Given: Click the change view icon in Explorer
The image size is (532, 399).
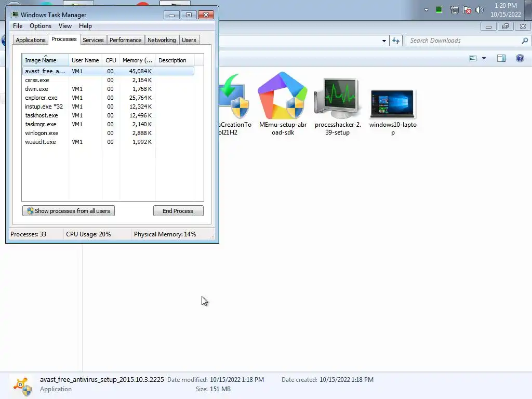Looking at the screenshot, I should pos(473,58).
